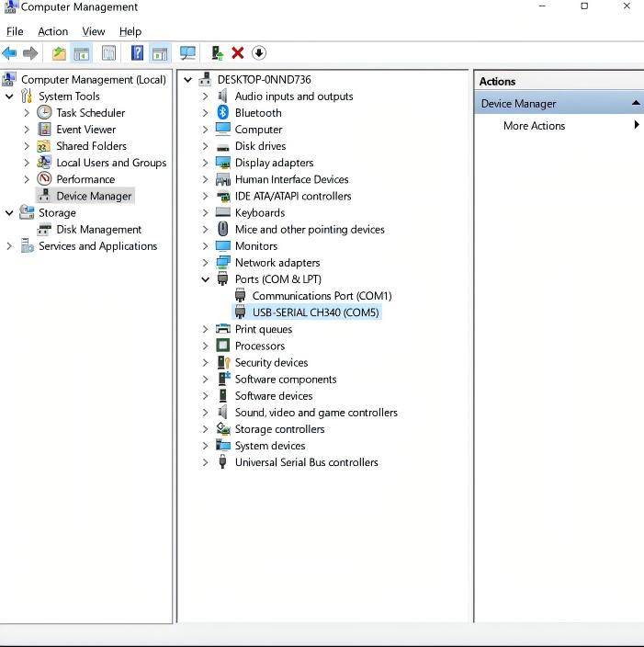
Task: Select Communications Port (COM1) device
Action: pyautogui.click(x=322, y=296)
